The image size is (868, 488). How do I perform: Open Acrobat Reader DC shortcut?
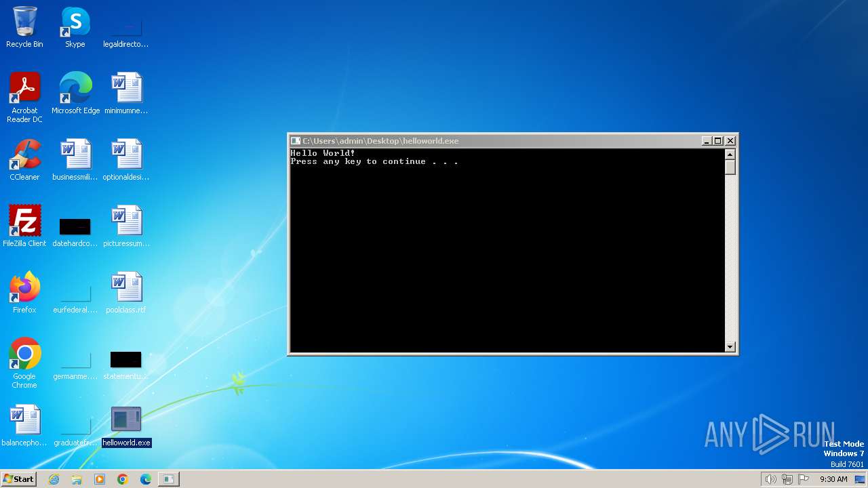(x=24, y=98)
